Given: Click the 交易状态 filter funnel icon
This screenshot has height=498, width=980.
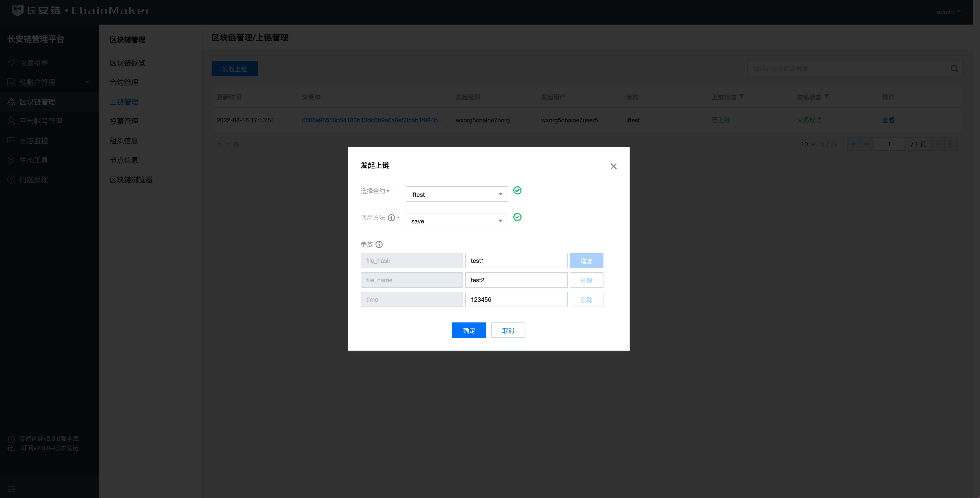Looking at the screenshot, I should tap(827, 96).
